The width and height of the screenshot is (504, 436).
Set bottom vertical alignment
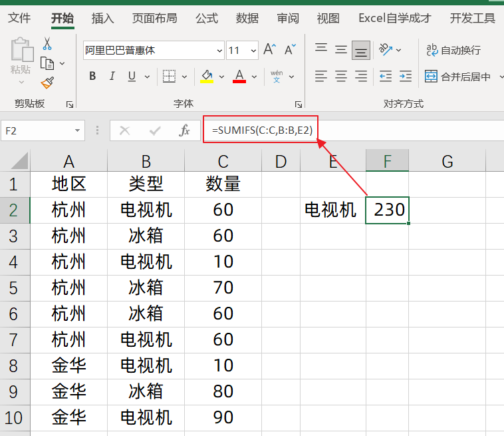(x=360, y=50)
